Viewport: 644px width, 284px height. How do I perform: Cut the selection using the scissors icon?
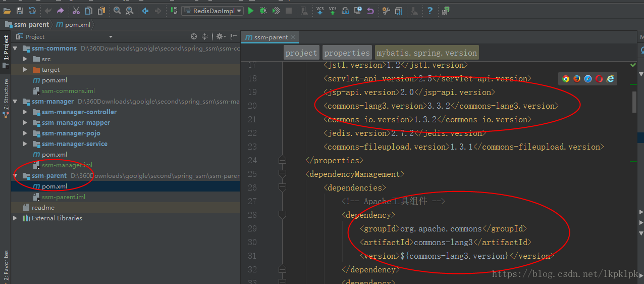pos(76,10)
